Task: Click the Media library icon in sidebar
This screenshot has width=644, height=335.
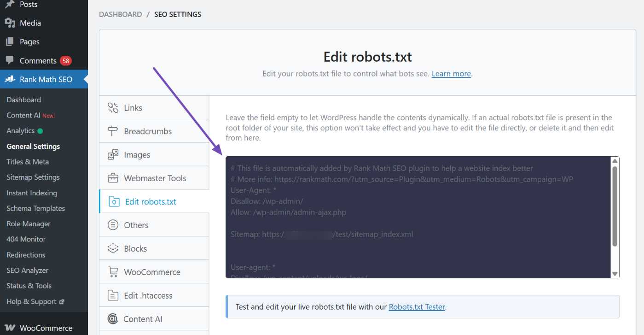Action: 10,22
